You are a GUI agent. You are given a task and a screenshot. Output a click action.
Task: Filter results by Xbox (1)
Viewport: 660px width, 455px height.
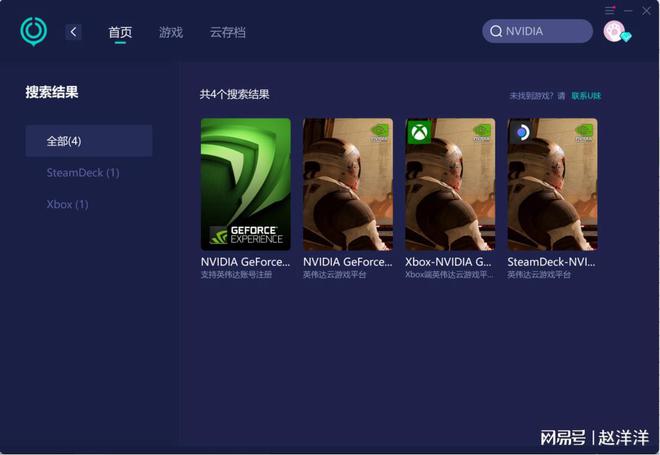tap(67, 204)
